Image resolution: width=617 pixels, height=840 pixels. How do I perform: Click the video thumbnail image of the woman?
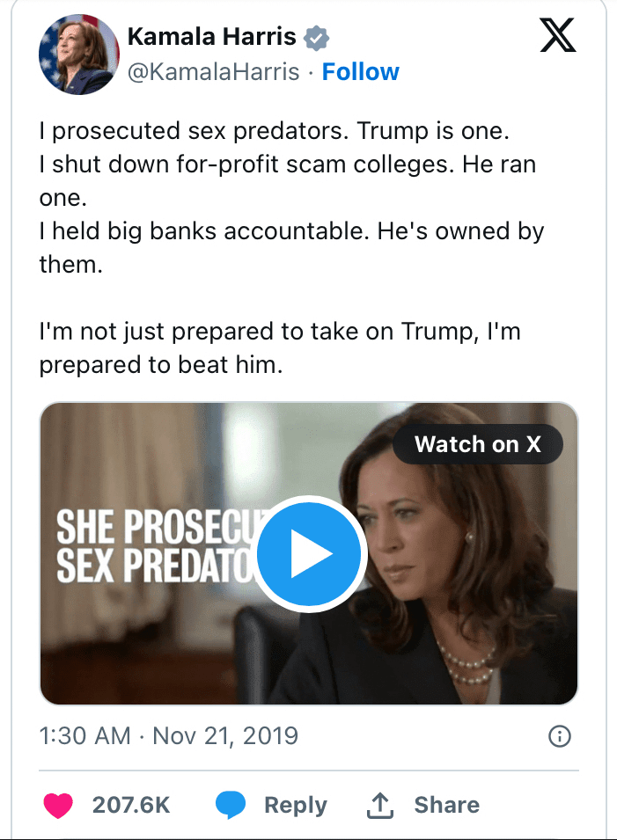point(458,598)
